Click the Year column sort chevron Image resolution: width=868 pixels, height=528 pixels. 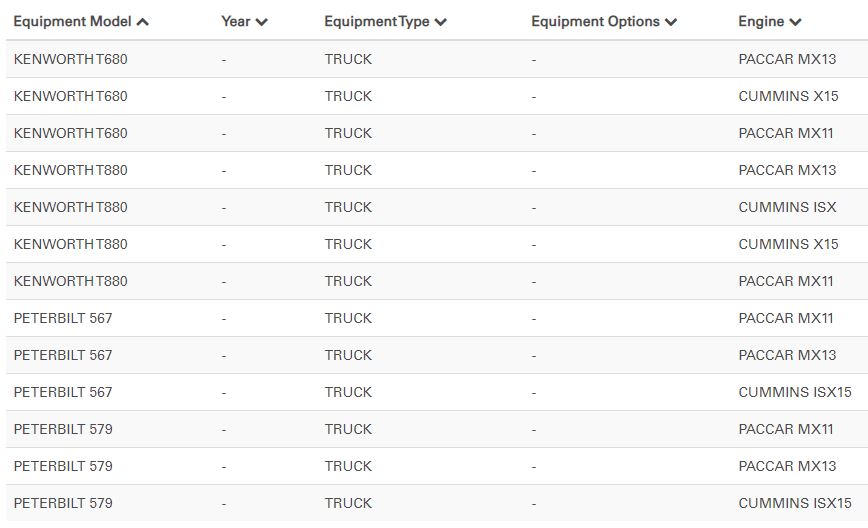(261, 22)
